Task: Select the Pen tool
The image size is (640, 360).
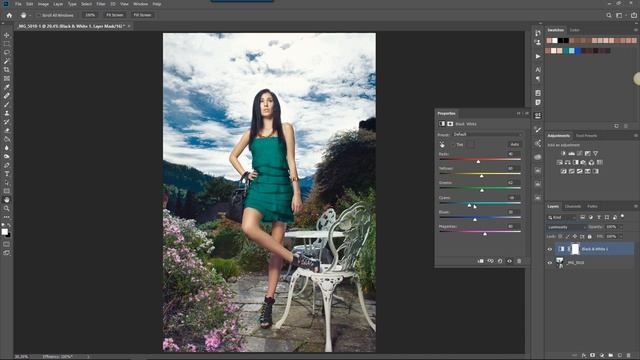Action: pyautogui.click(x=7, y=165)
